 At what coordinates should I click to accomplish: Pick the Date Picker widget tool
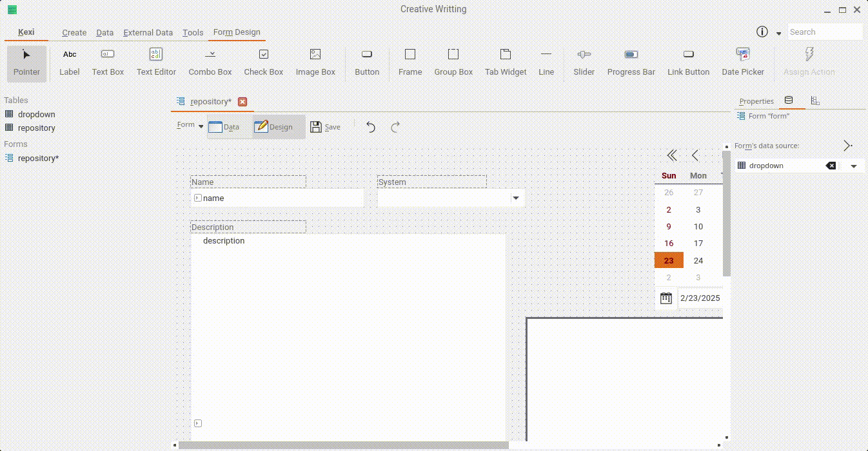coord(743,63)
